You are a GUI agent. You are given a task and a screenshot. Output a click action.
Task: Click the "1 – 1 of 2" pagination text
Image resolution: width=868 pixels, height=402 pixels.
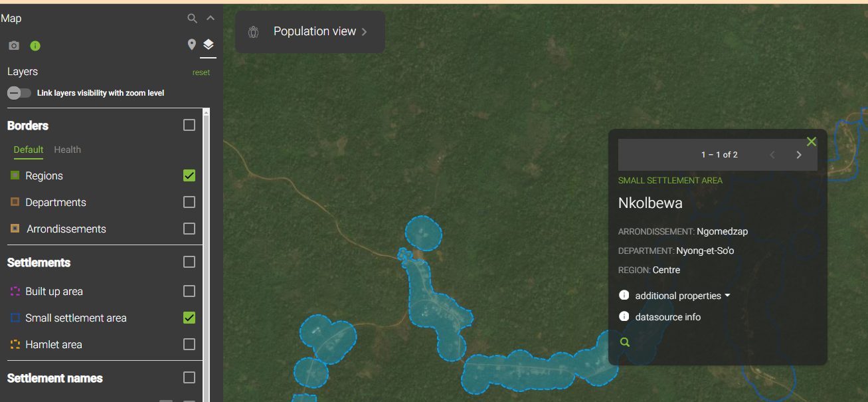(719, 155)
